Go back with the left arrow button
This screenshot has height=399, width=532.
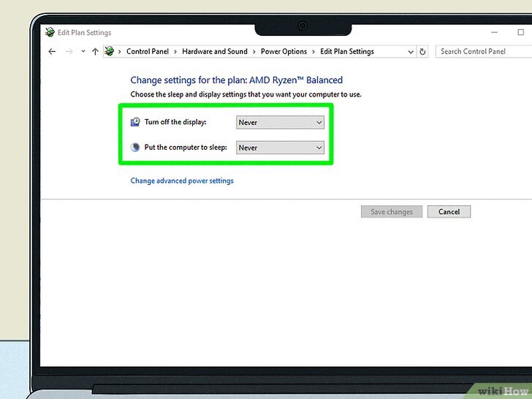[x=52, y=52]
